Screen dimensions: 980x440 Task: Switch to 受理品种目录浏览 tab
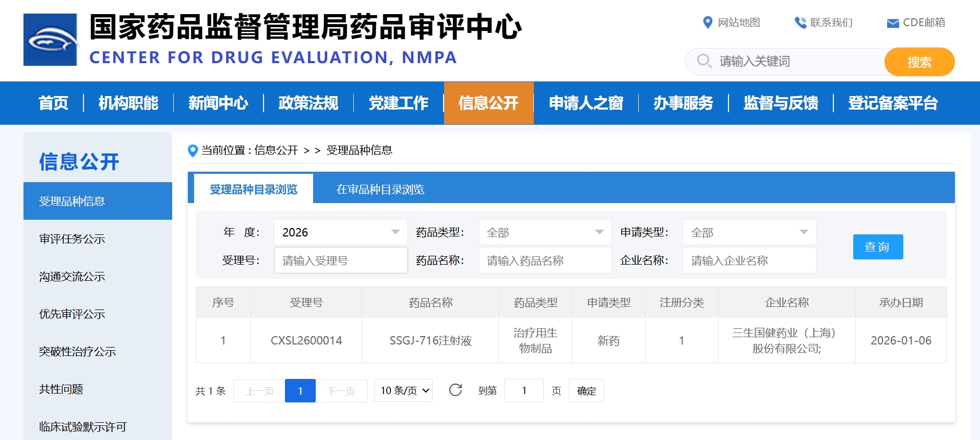[x=254, y=189]
